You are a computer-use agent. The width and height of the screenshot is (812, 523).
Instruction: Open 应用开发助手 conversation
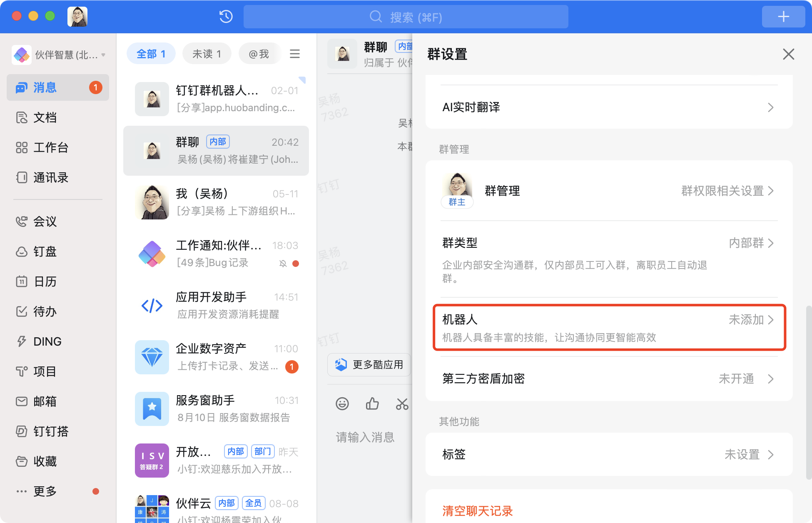[x=216, y=306]
